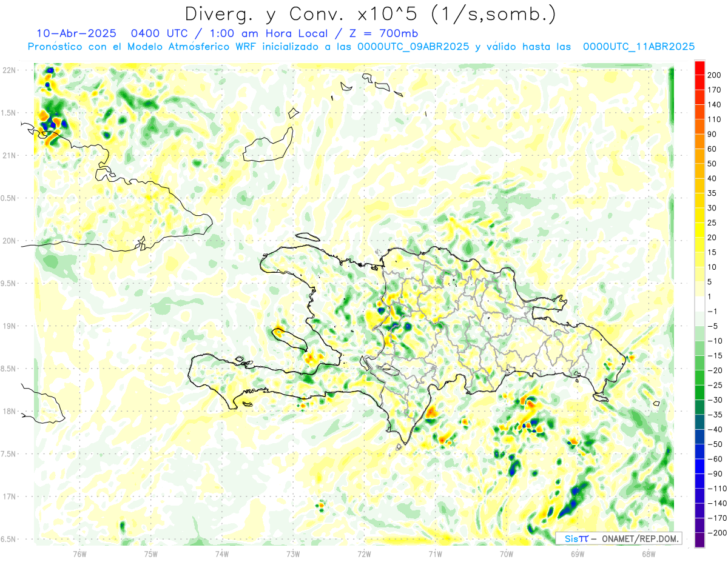Click the '21N' latitude axis label

[9, 156]
